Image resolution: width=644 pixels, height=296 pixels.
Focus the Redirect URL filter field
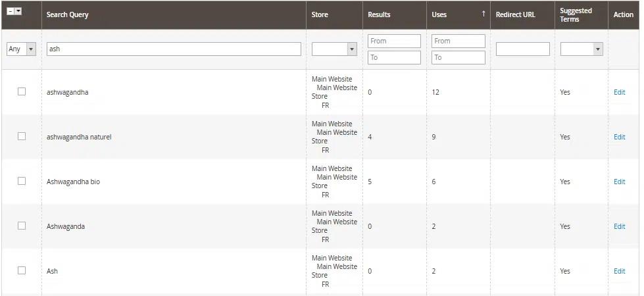[522, 49]
